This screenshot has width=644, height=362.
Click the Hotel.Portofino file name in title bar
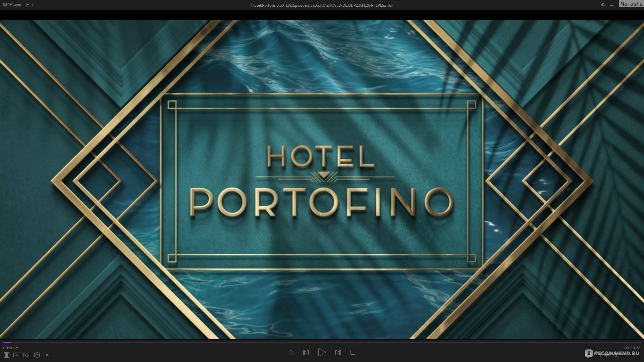click(322, 5)
